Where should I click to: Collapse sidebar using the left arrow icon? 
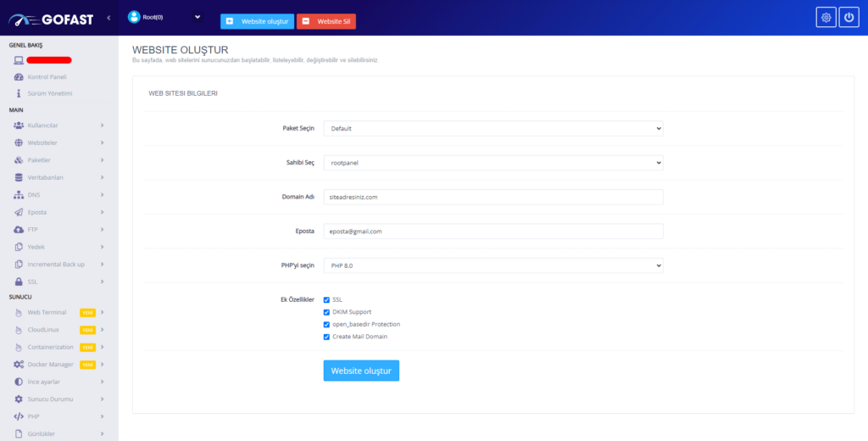pyautogui.click(x=108, y=18)
